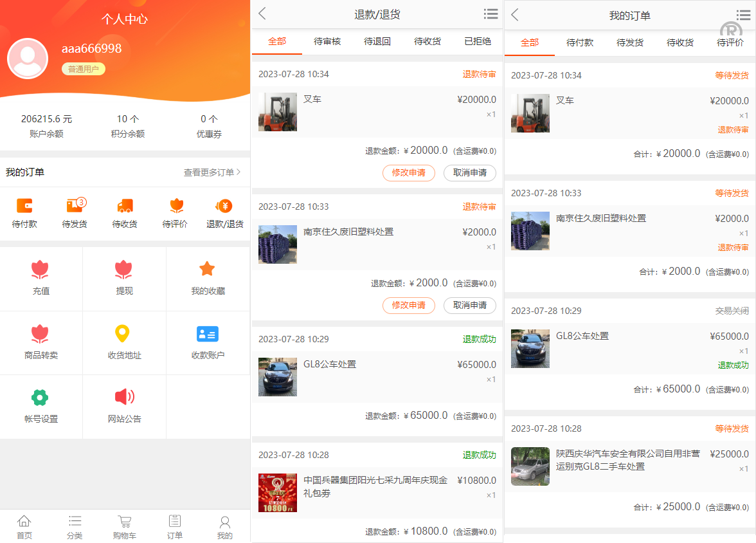This screenshot has height=543, width=756.
Task: Go back using the 我的订单 back arrow
Action: pos(516,14)
